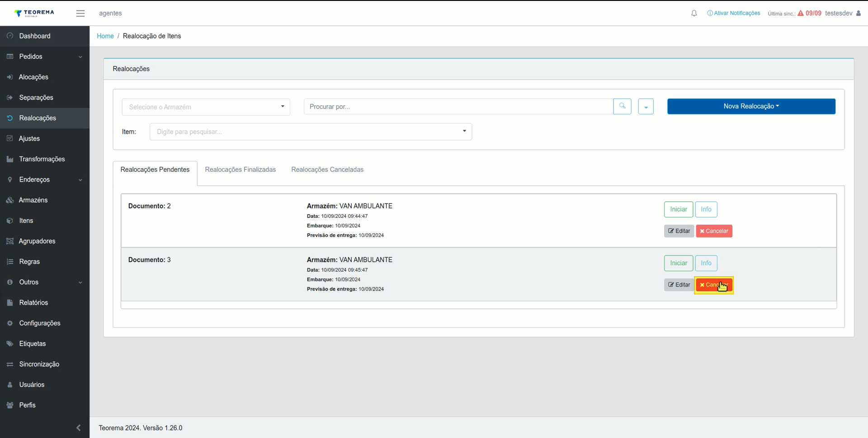Click Iniciar for Documento 3
Viewport: 868px width, 438px height.
click(678, 263)
